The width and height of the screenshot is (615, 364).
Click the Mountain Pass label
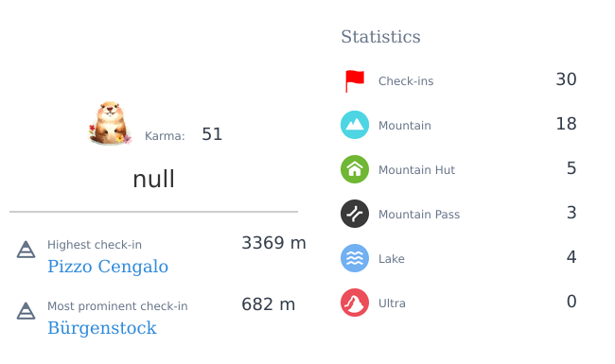(x=419, y=215)
